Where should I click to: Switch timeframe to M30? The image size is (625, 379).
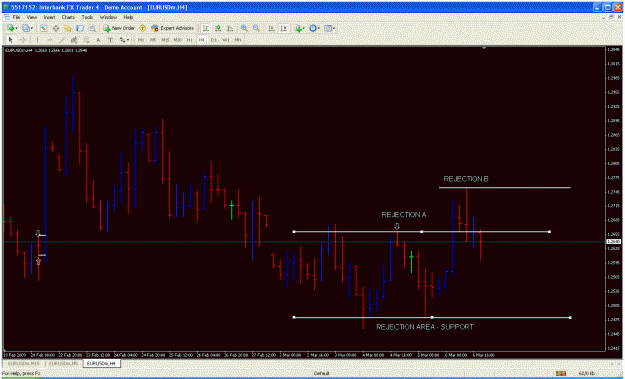[x=178, y=40]
